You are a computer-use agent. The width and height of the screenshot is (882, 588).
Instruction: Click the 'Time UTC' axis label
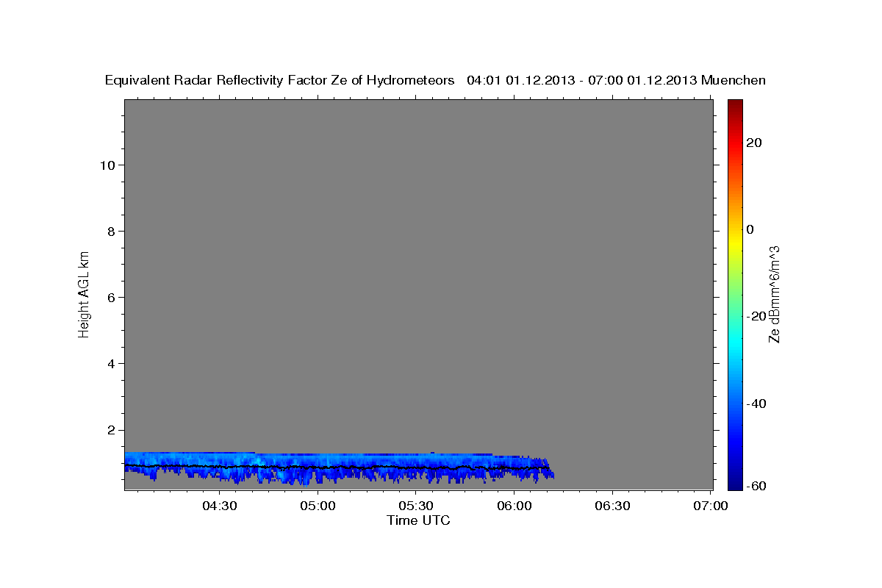pos(418,520)
